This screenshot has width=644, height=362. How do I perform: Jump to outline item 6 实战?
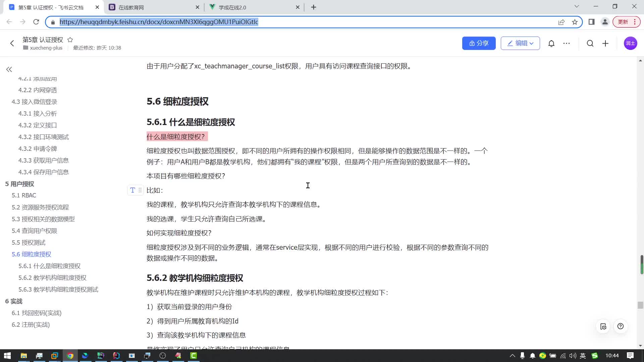point(14,301)
